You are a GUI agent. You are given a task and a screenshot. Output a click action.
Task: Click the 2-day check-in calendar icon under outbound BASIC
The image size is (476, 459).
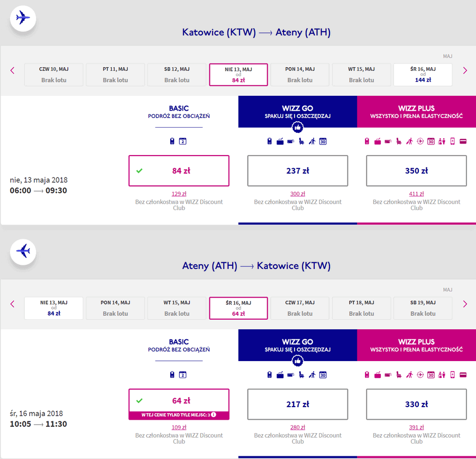coord(182,141)
